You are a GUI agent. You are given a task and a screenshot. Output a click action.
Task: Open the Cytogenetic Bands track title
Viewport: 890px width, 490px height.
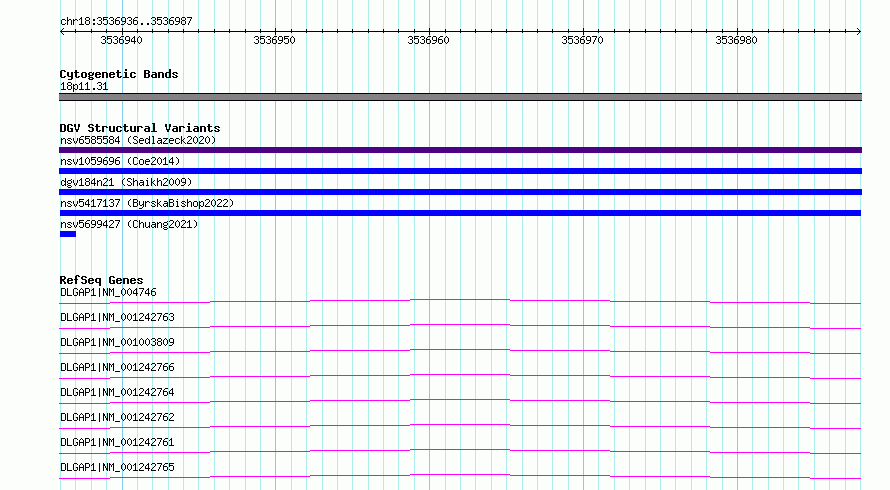[x=119, y=74]
